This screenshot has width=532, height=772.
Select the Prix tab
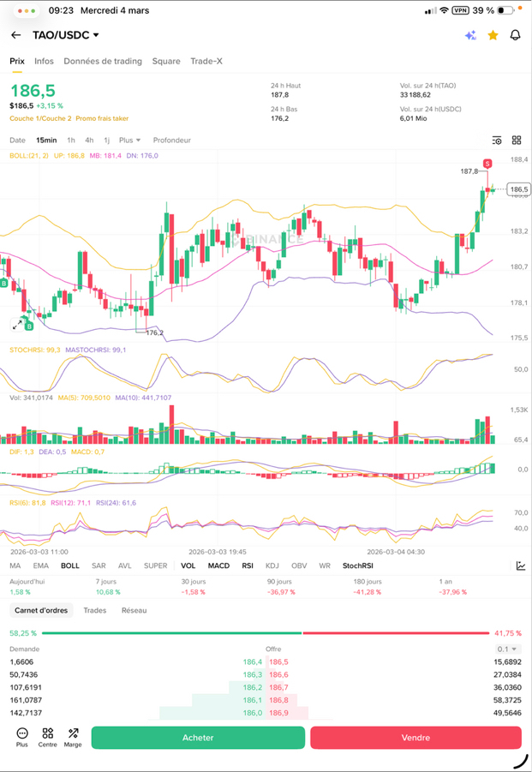(x=17, y=61)
